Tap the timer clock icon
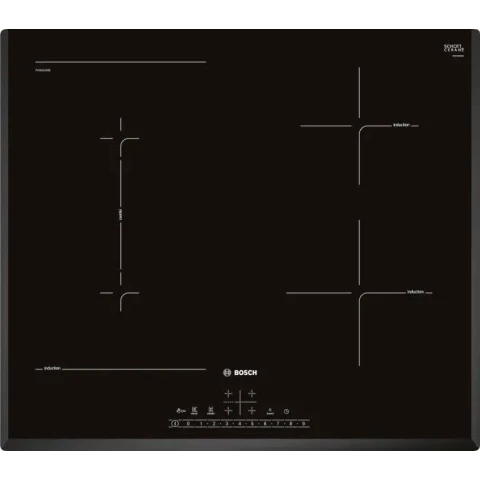 point(286,411)
